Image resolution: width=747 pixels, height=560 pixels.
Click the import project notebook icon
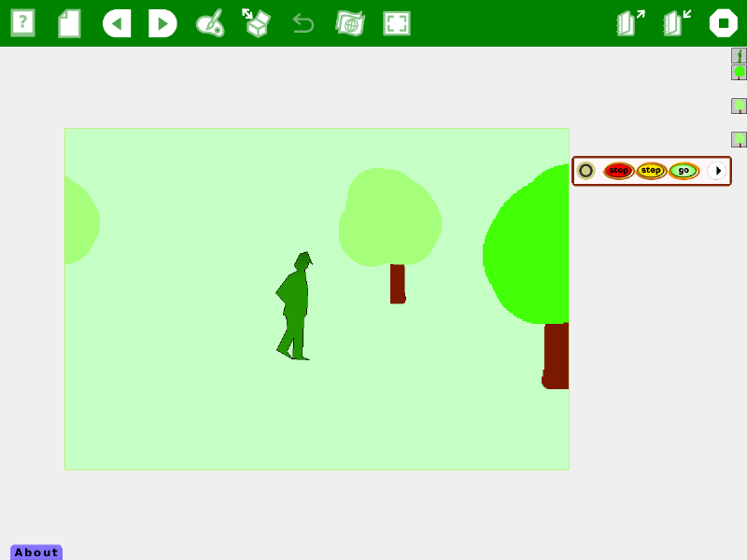tap(677, 22)
